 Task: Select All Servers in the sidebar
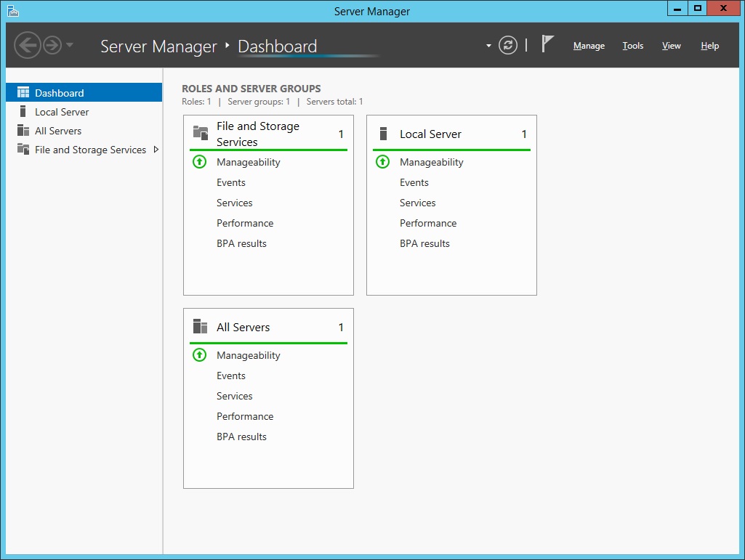(58, 131)
